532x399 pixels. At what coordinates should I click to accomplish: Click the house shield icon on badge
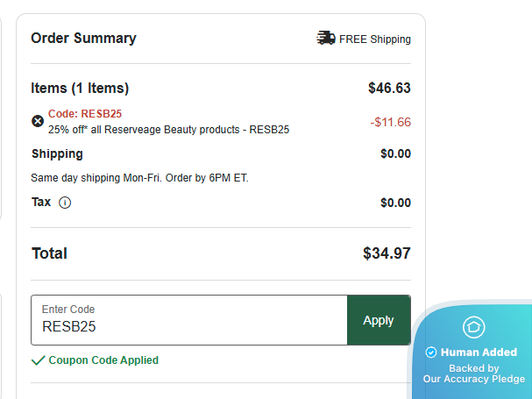click(x=473, y=328)
